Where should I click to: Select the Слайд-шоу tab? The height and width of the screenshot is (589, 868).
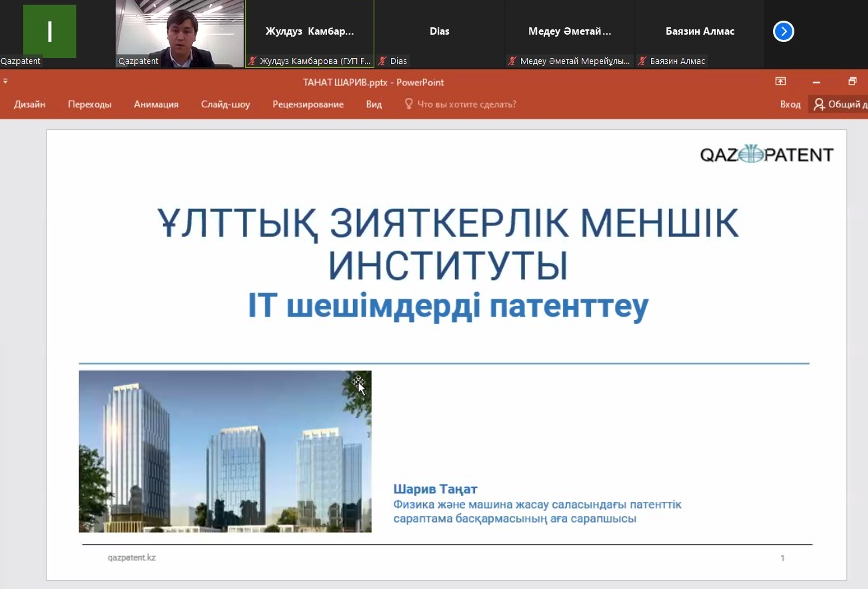coord(225,104)
